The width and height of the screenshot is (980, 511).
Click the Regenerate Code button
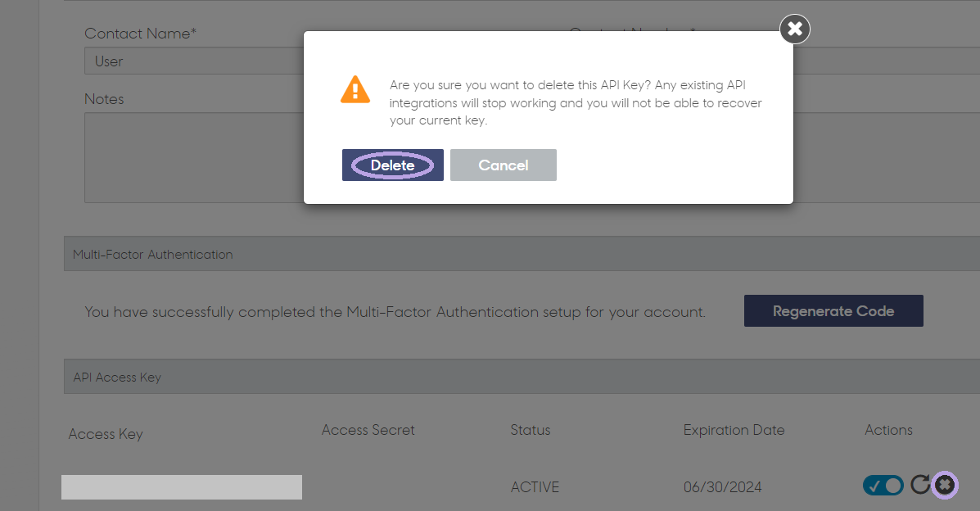pos(833,311)
